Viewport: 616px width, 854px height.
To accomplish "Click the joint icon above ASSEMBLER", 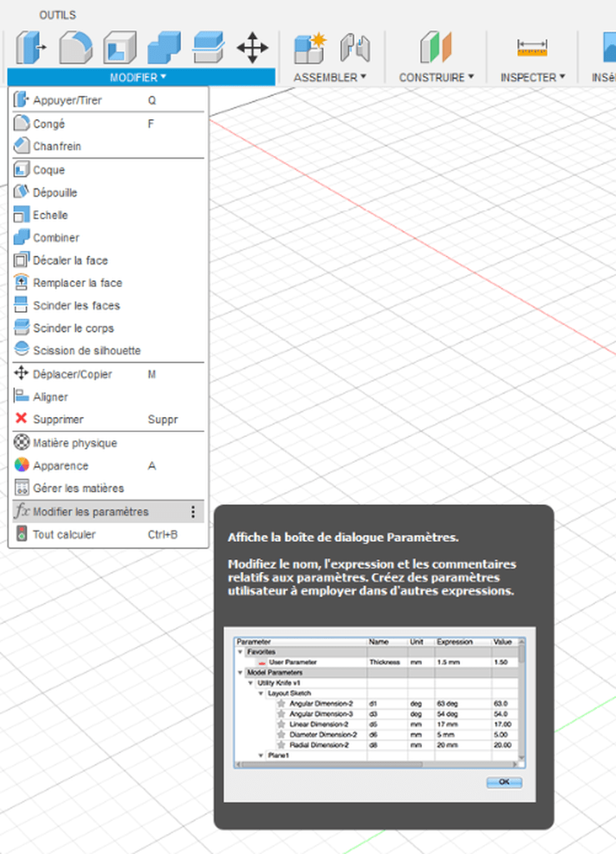I will 355,48.
